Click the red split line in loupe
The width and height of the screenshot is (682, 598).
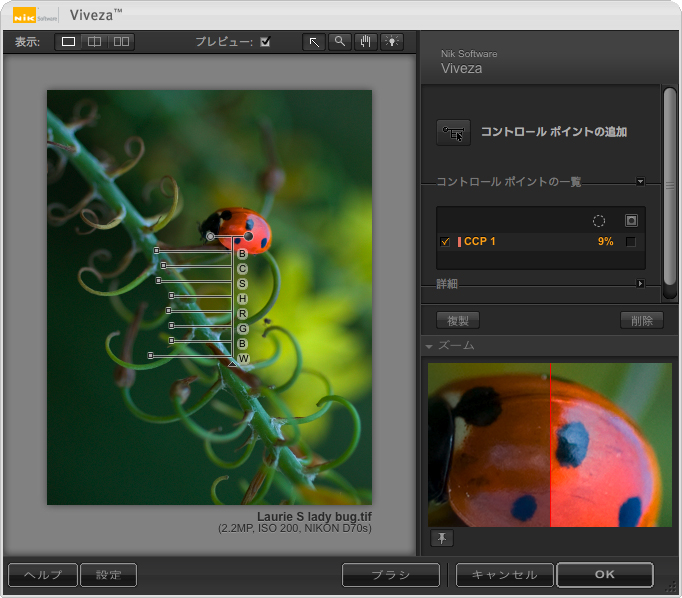point(550,445)
